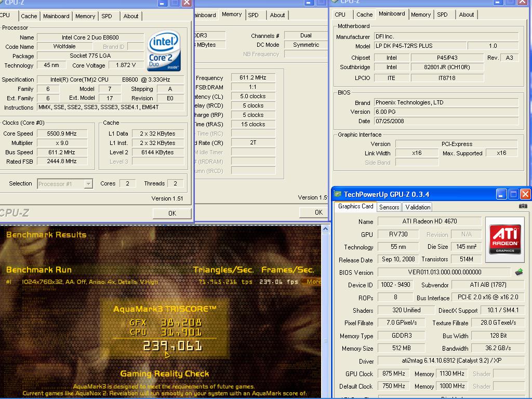Click AquaMark3 total score 239,061
532x399 pixels.
[x=172, y=346]
